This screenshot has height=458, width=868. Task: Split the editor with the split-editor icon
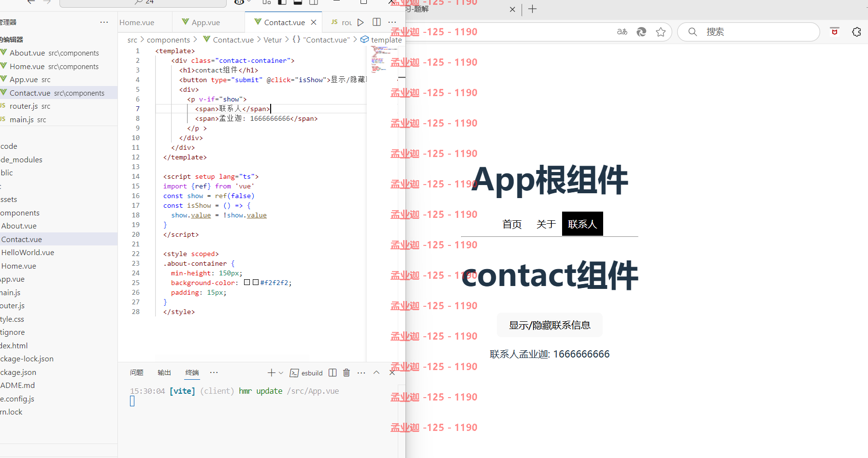pos(377,22)
